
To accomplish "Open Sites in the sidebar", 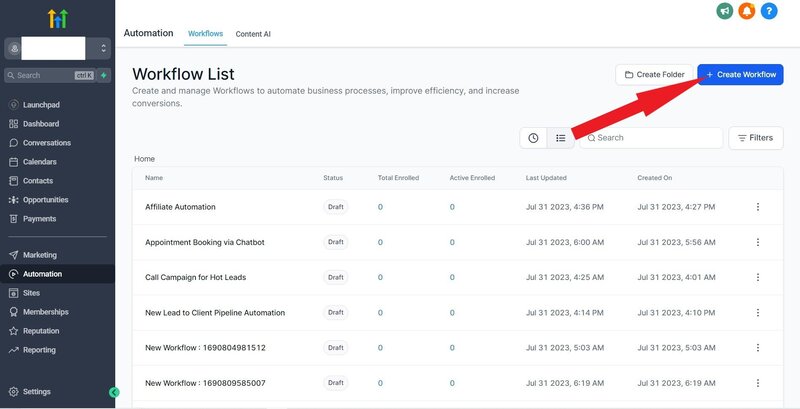I will click(31, 293).
